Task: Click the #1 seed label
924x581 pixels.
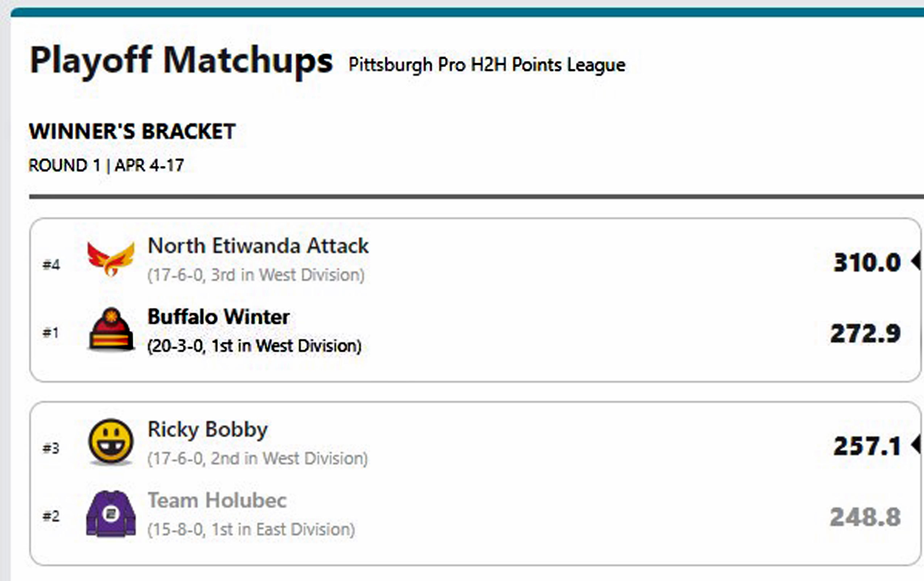Action: click(51, 333)
